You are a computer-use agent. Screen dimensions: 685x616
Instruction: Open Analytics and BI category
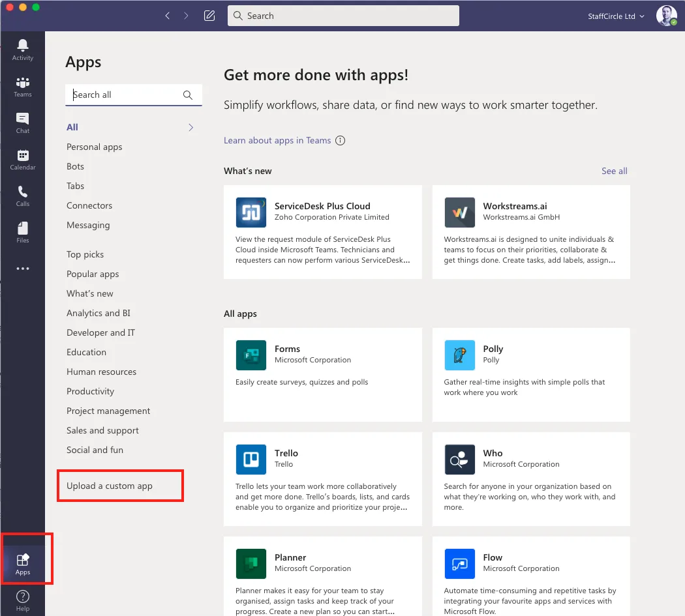coord(99,313)
